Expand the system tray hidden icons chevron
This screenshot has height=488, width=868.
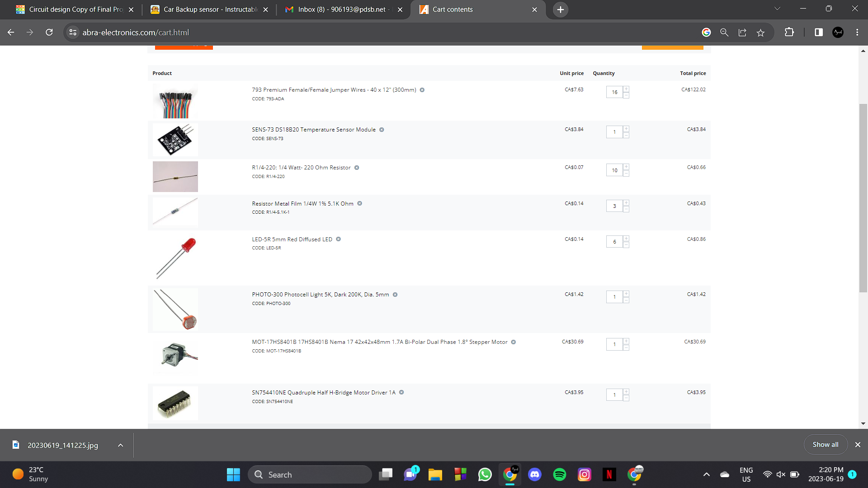[x=706, y=474]
